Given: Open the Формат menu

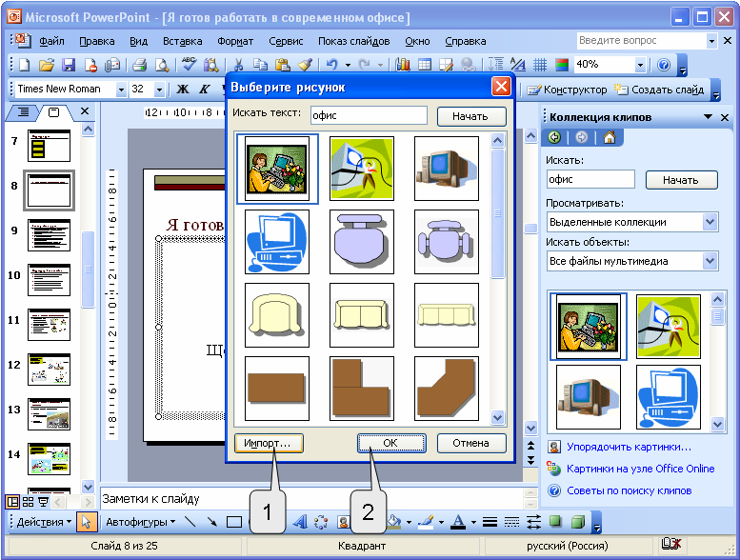Looking at the screenshot, I should pyautogui.click(x=235, y=41).
